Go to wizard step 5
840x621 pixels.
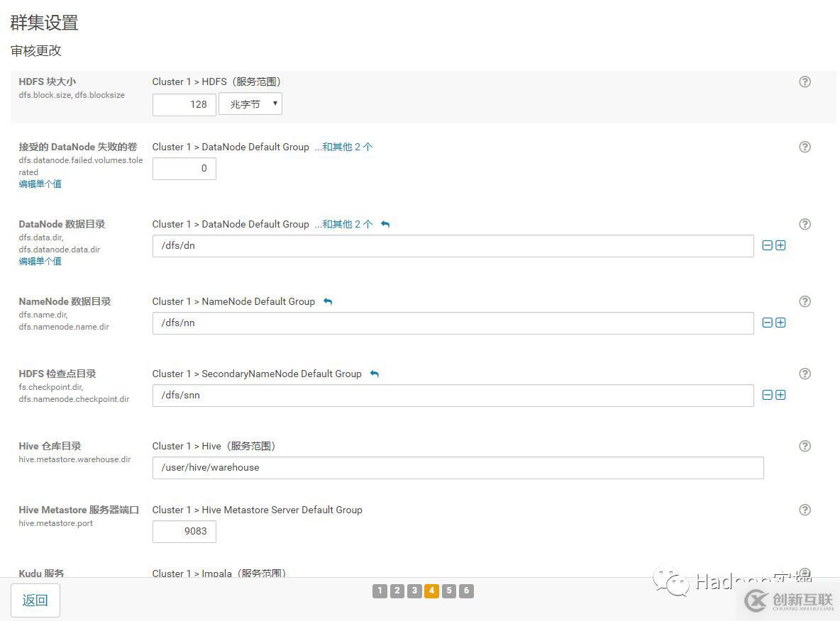(449, 591)
